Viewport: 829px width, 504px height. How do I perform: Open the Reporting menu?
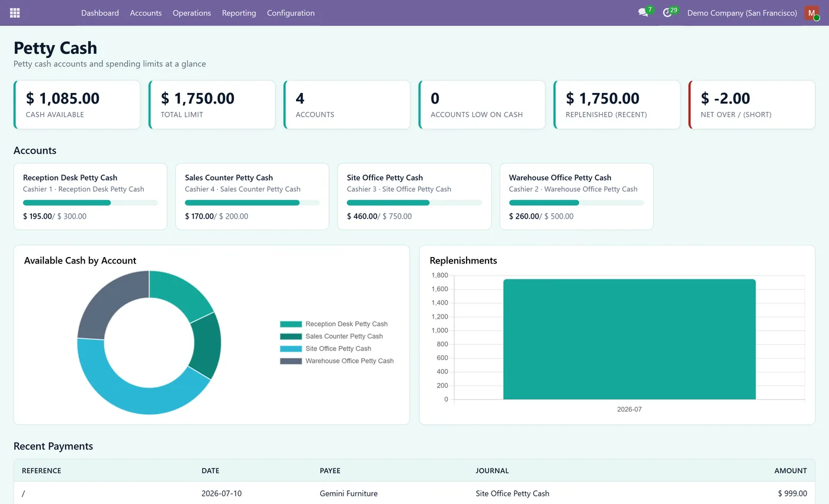239,12
